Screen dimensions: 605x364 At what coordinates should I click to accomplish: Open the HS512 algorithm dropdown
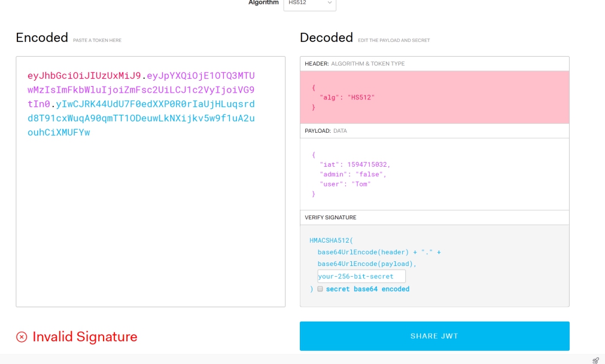310,4
